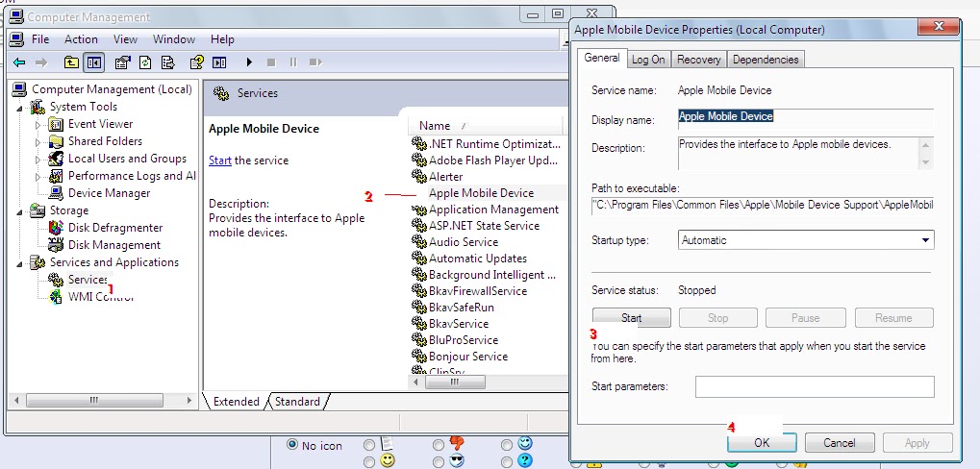Viewport: 980px width, 469px height.
Task: Click the Computer Management menu bar icon
Action: pos(17,39)
